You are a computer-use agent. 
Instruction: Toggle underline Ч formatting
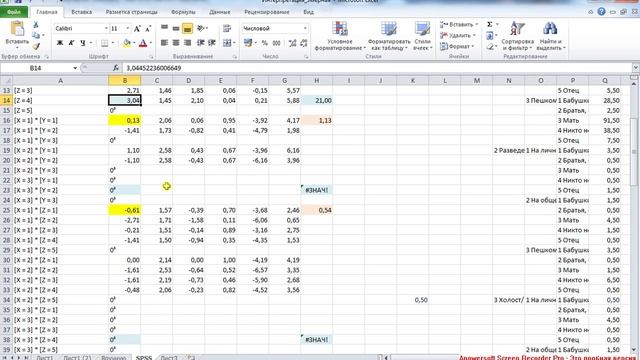(83, 42)
